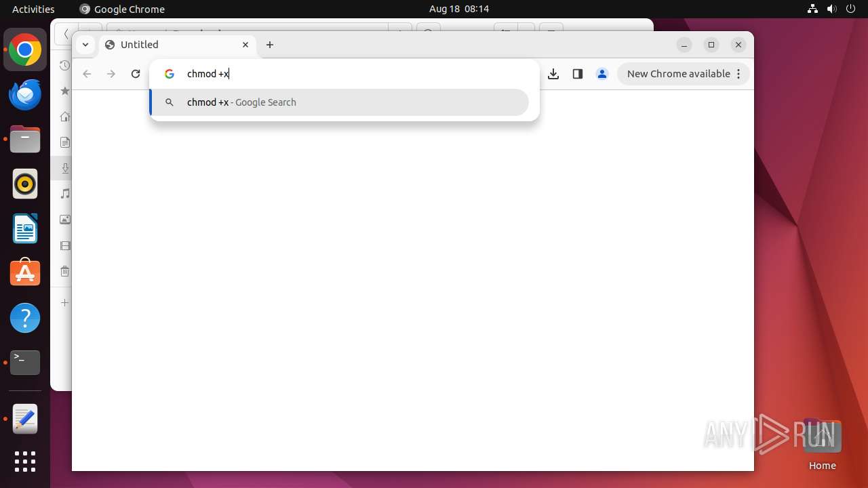Open a new Chrome tab

(270, 45)
